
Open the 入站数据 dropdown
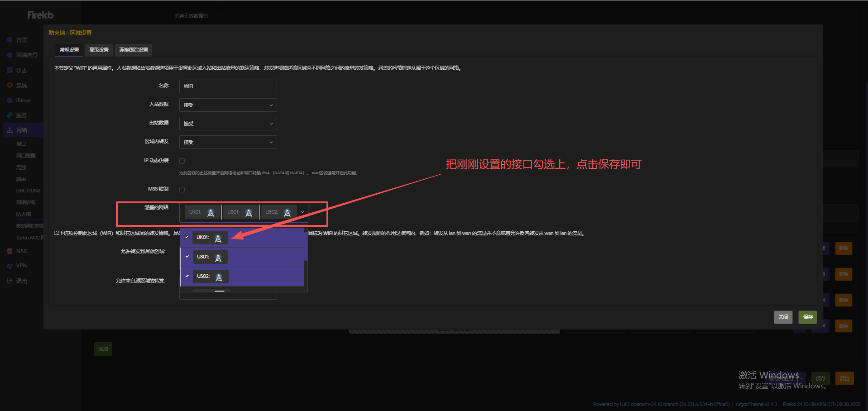[x=228, y=105]
